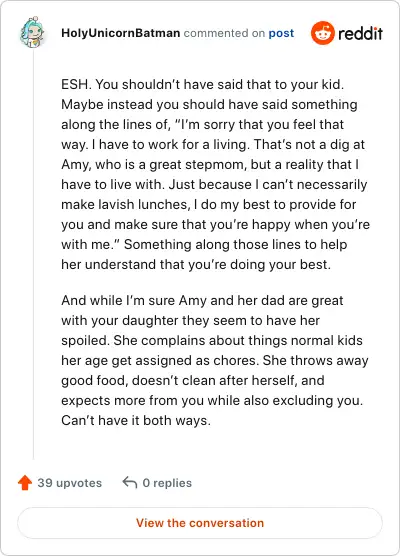The height and width of the screenshot is (556, 400).
Task: Click the "commented on" label text
Action: (x=224, y=33)
